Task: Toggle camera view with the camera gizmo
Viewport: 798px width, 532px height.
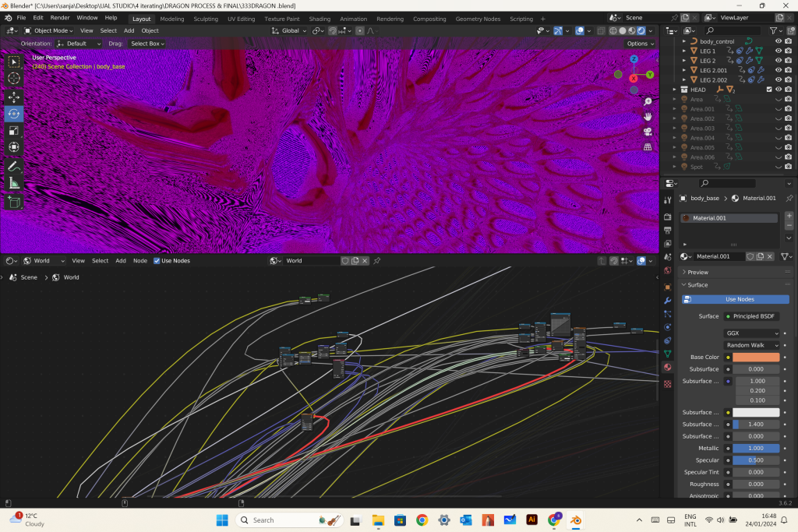Action: click(x=648, y=132)
